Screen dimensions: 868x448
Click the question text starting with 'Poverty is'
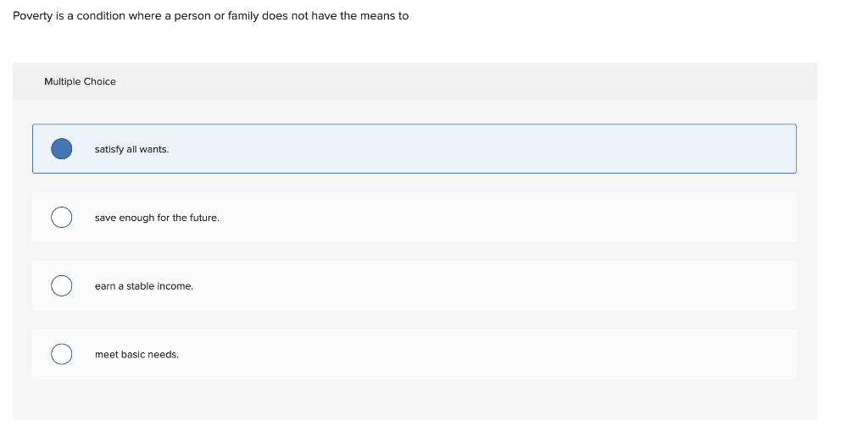tap(211, 16)
